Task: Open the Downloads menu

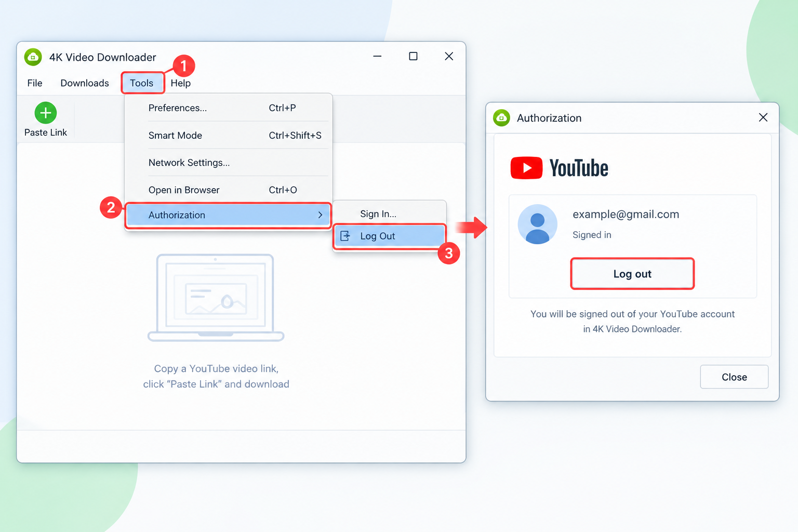Action: click(x=85, y=83)
